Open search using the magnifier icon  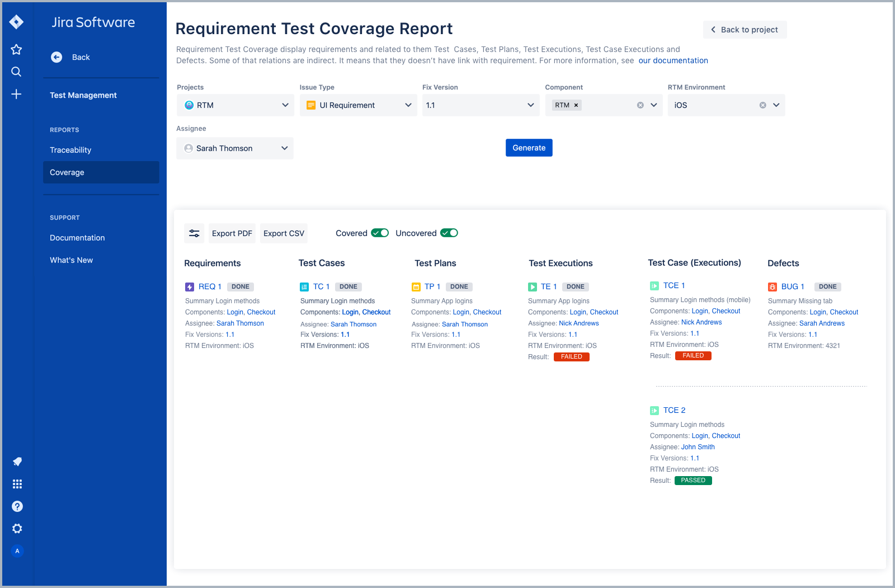coord(16,71)
